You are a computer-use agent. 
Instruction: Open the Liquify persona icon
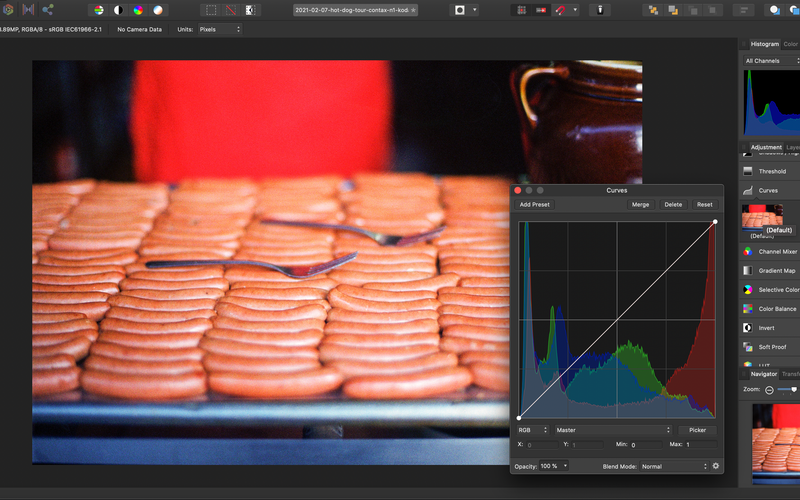pyautogui.click(x=28, y=10)
